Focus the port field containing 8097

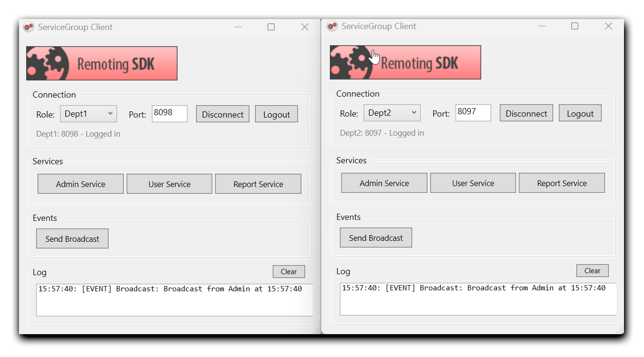tap(473, 113)
